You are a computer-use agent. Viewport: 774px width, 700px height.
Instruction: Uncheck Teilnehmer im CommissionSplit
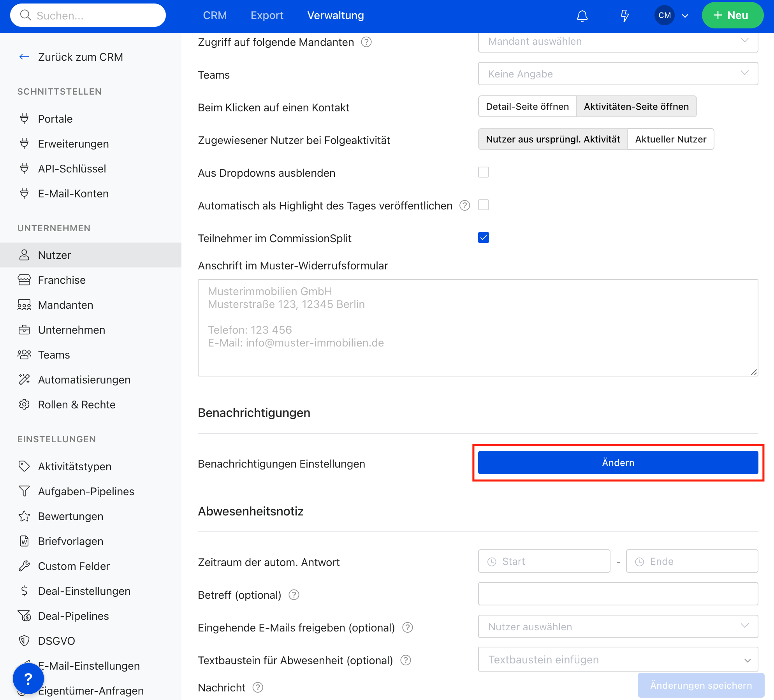click(x=483, y=237)
